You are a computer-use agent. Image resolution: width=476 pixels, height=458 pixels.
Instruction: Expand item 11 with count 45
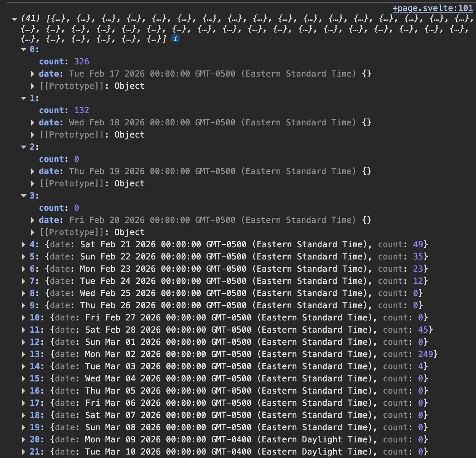tap(24, 330)
